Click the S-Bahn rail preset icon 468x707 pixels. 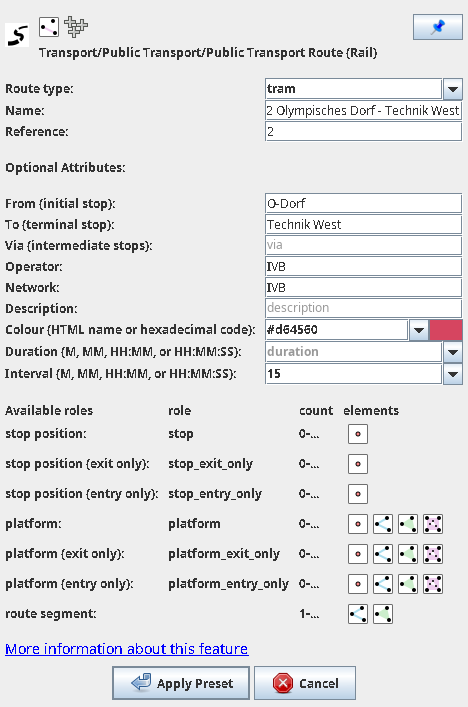[17, 35]
